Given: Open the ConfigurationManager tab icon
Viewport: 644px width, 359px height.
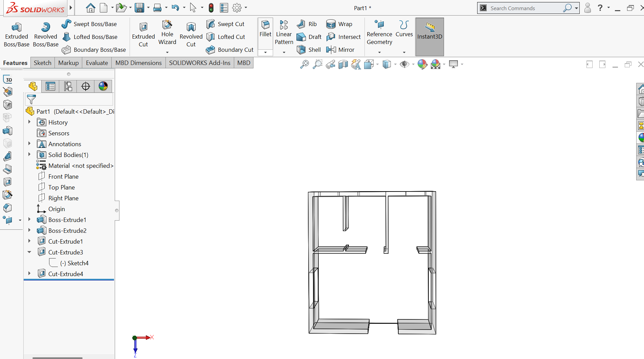Looking at the screenshot, I should point(68,87).
